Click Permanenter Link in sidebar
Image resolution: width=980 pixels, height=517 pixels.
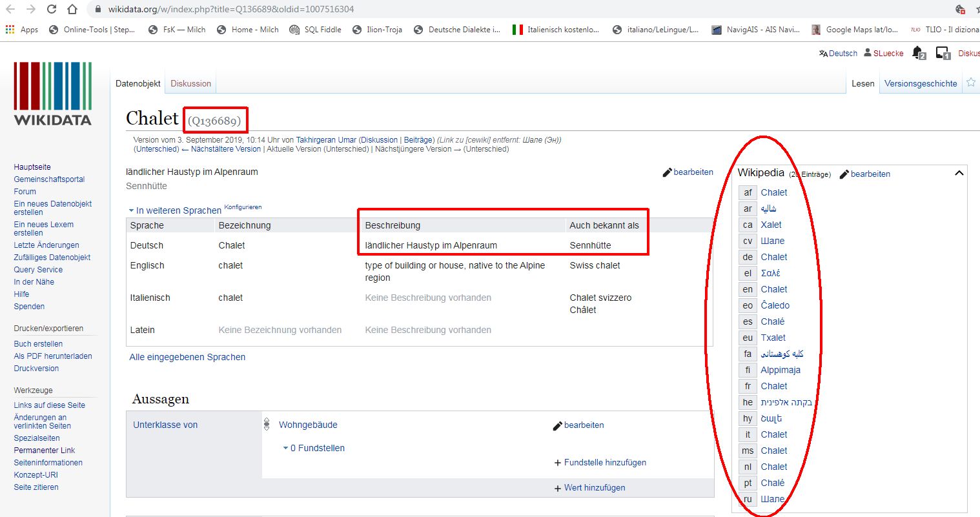pyautogui.click(x=45, y=451)
